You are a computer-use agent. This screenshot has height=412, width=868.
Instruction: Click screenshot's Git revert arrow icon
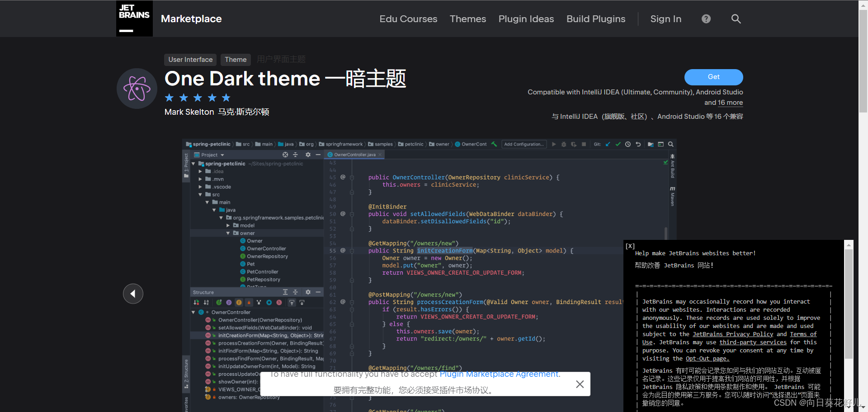click(x=638, y=145)
